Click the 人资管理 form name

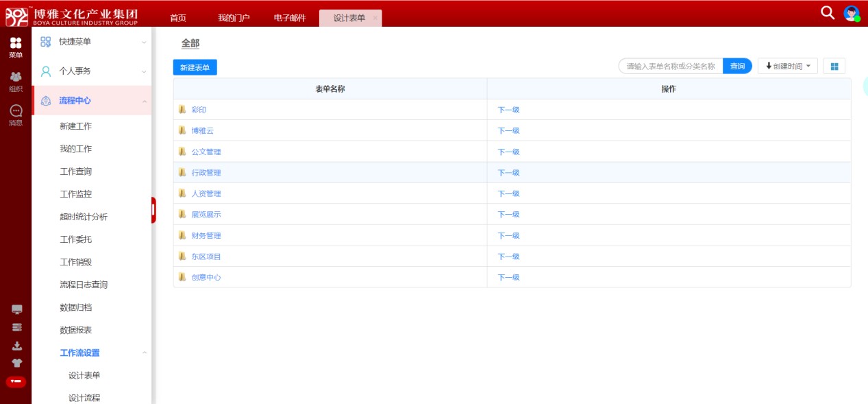206,193
